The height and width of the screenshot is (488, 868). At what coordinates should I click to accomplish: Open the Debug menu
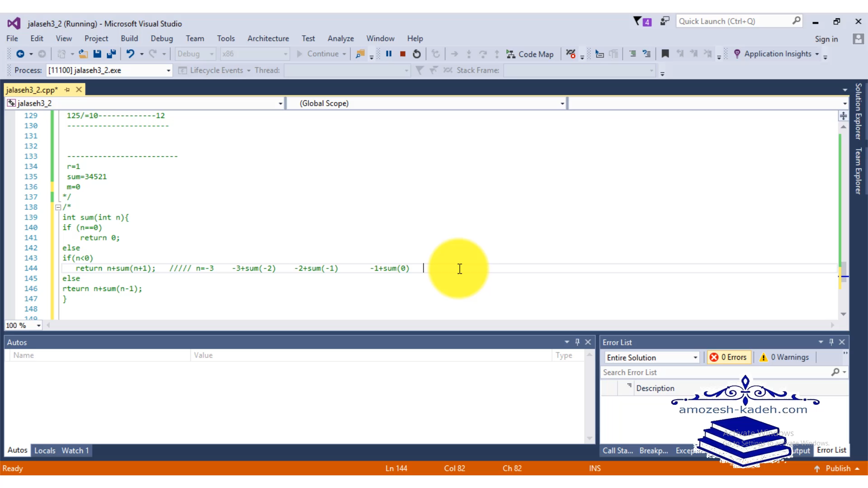pyautogui.click(x=162, y=38)
